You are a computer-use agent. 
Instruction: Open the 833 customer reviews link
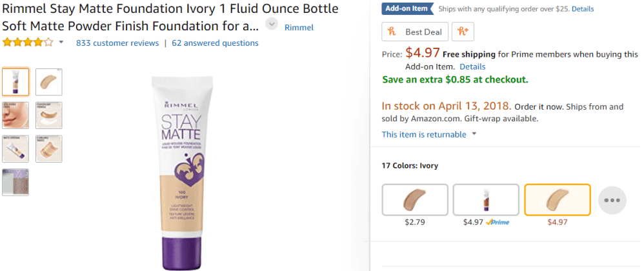(x=117, y=43)
